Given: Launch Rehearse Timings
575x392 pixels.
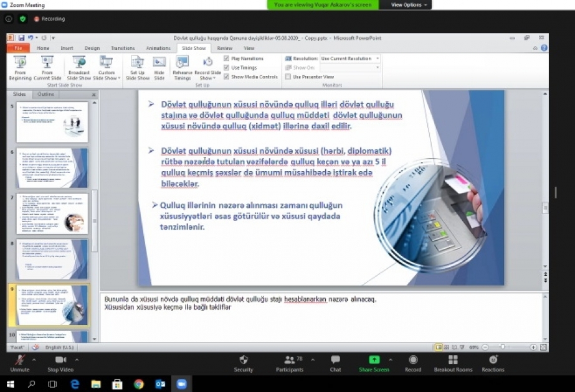Looking at the screenshot, I should (183, 68).
